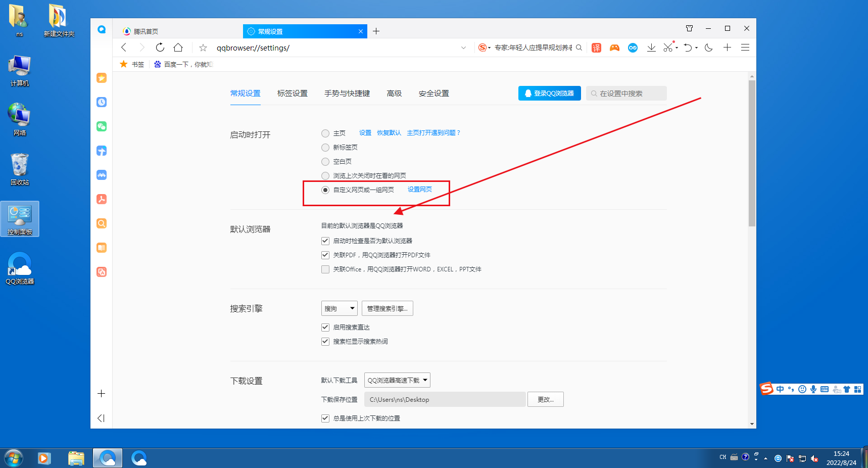Go back with the browser back arrow
868x468 pixels.
[x=124, y=48]
